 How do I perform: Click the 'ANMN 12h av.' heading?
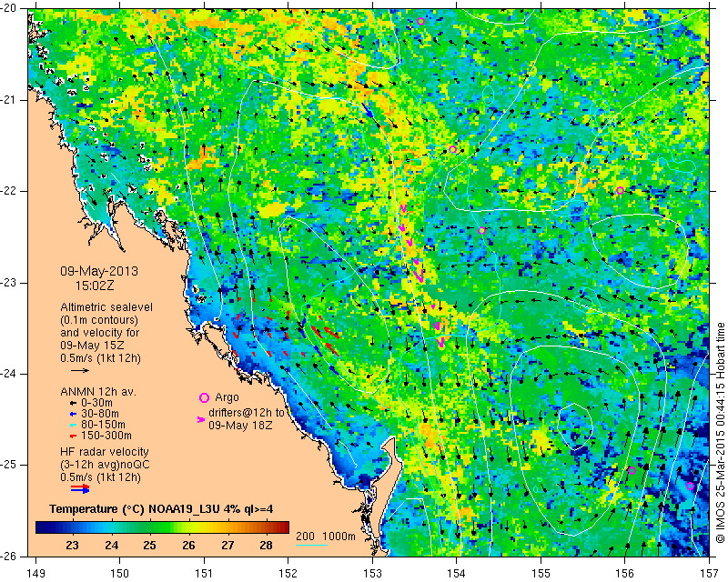[98, 392]
